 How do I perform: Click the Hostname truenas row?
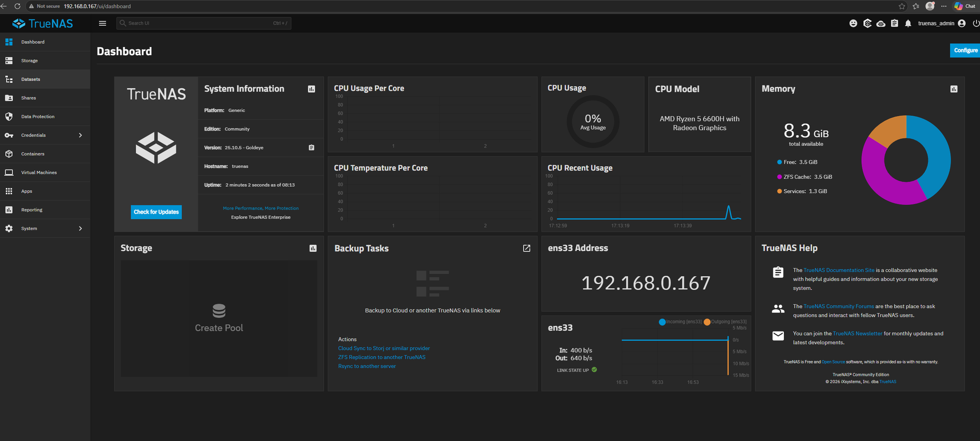pos(261,166)
